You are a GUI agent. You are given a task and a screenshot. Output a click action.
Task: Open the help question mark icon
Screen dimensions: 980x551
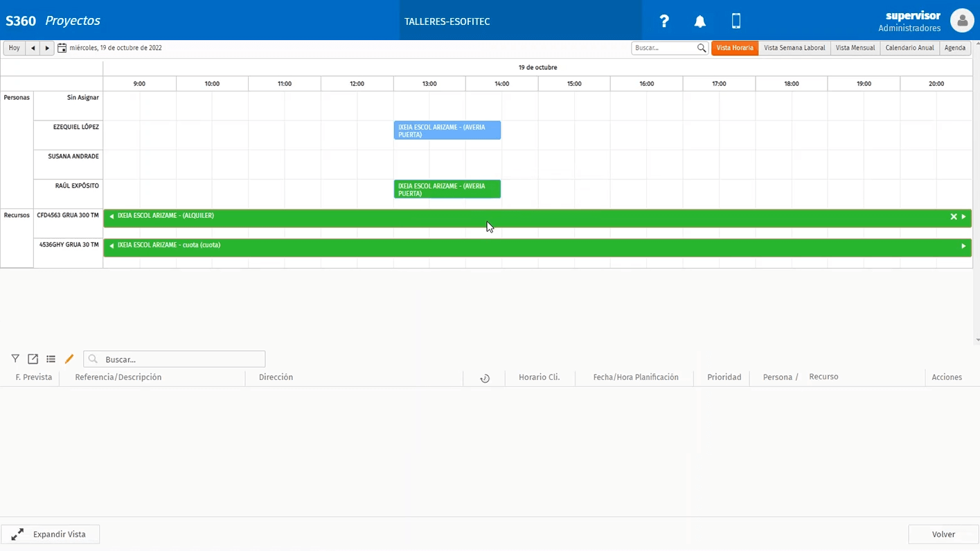pyautogui.click(x=664, y=21)
